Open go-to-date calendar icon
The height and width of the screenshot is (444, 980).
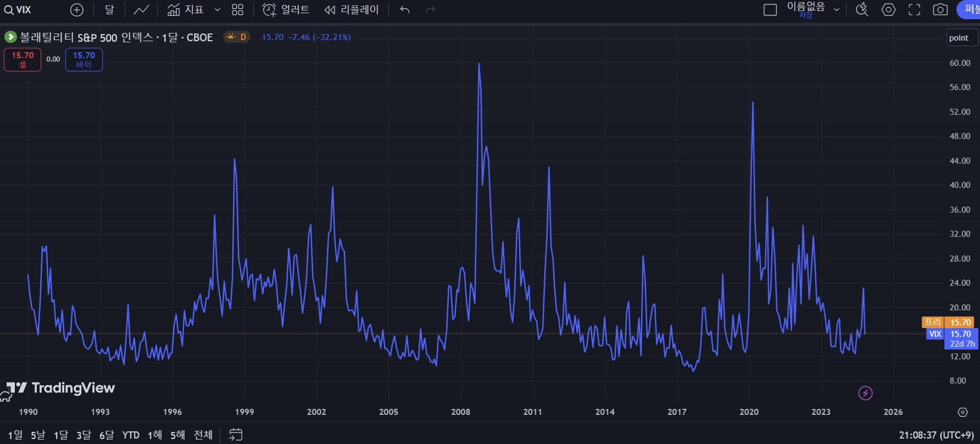[x=236, y=435]
